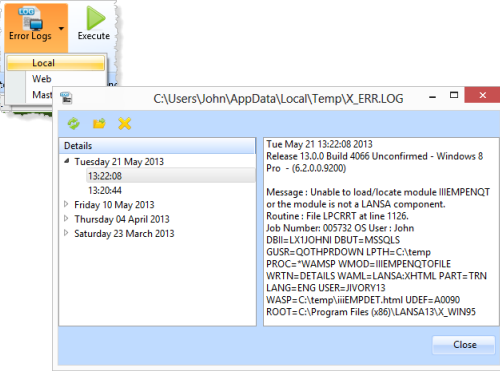Select the 13:20:44 log entry
Viewport: 500px width, 372px height.
click(105, 190)
